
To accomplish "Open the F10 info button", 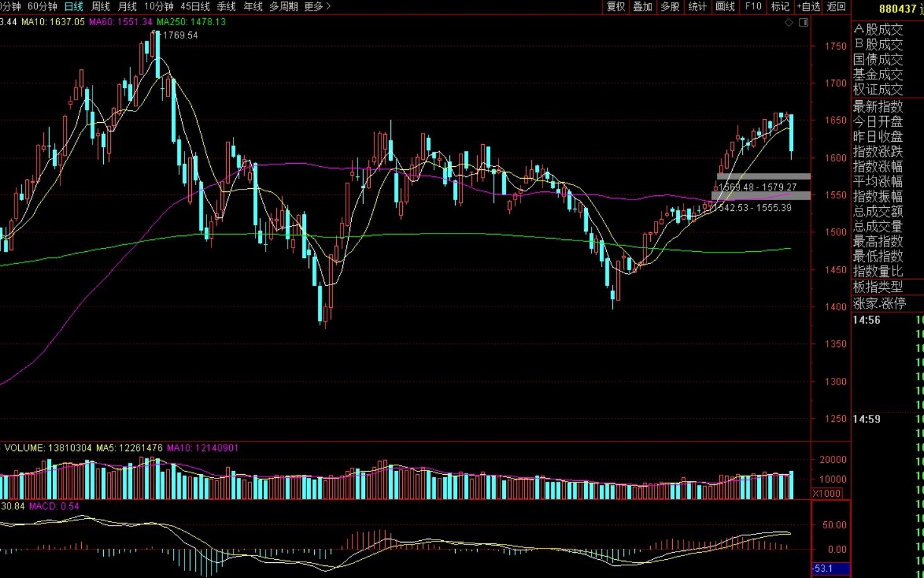I will pos(753,6).
